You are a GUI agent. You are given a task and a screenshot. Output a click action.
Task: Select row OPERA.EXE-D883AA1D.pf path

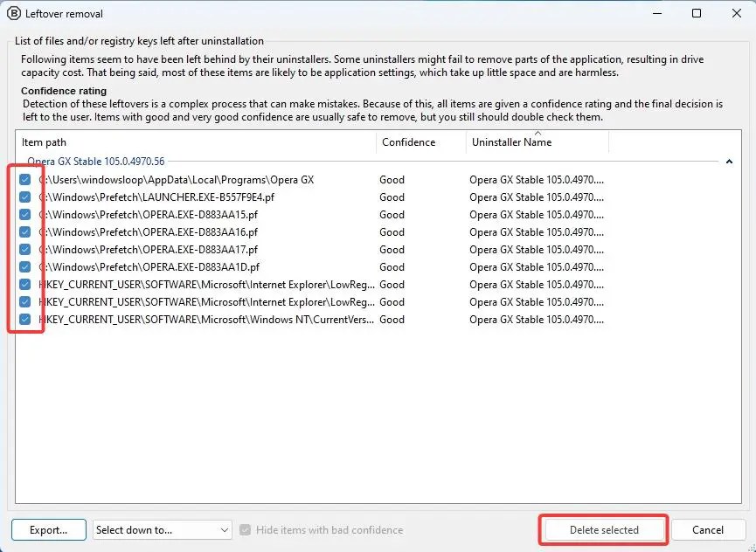click(x=149, y=267)
